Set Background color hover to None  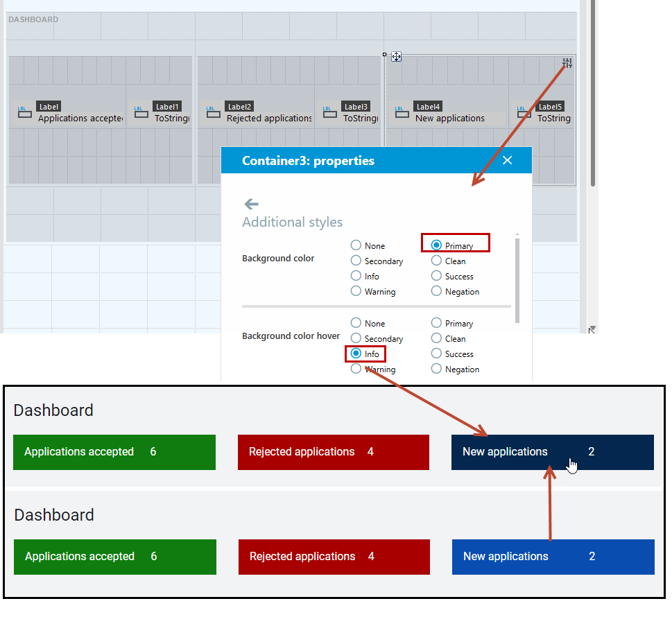pyautogui.click(x=356, y=322)
